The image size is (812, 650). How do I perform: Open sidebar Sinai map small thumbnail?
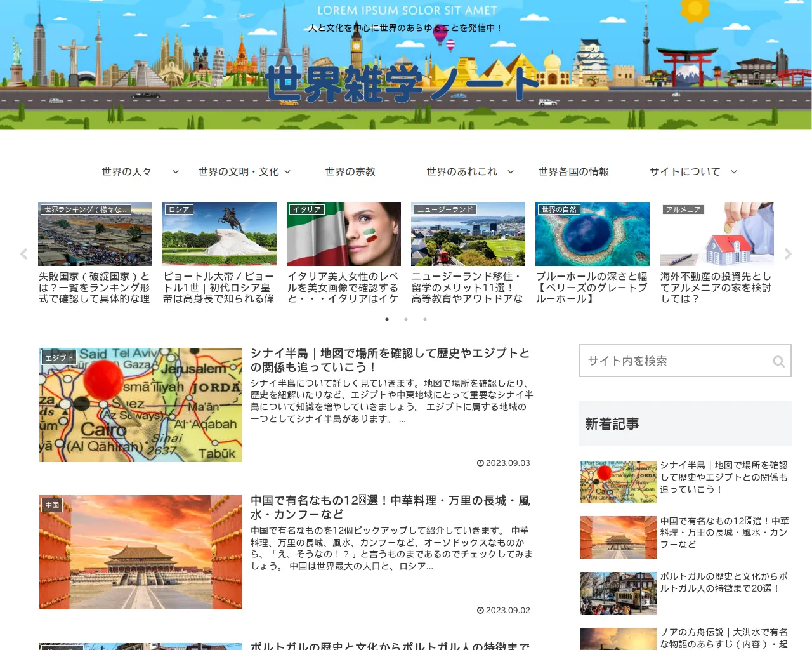[619, 482]
